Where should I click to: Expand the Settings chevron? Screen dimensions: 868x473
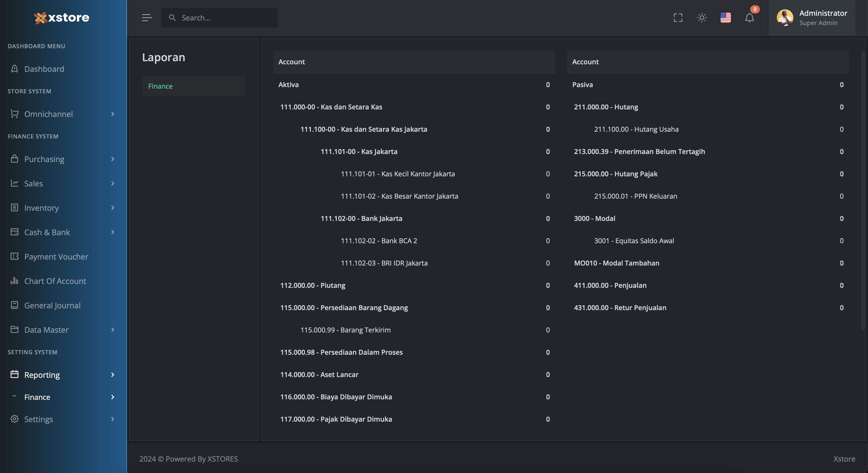pos(112,419)
